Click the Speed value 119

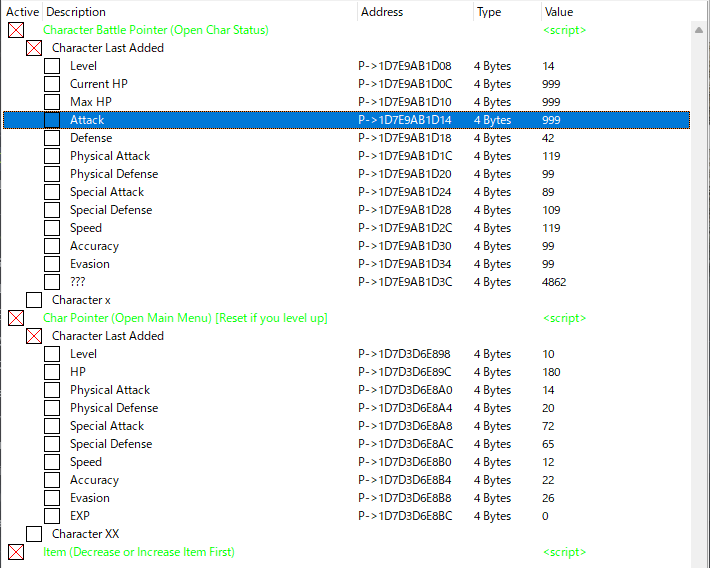point(551,228)
